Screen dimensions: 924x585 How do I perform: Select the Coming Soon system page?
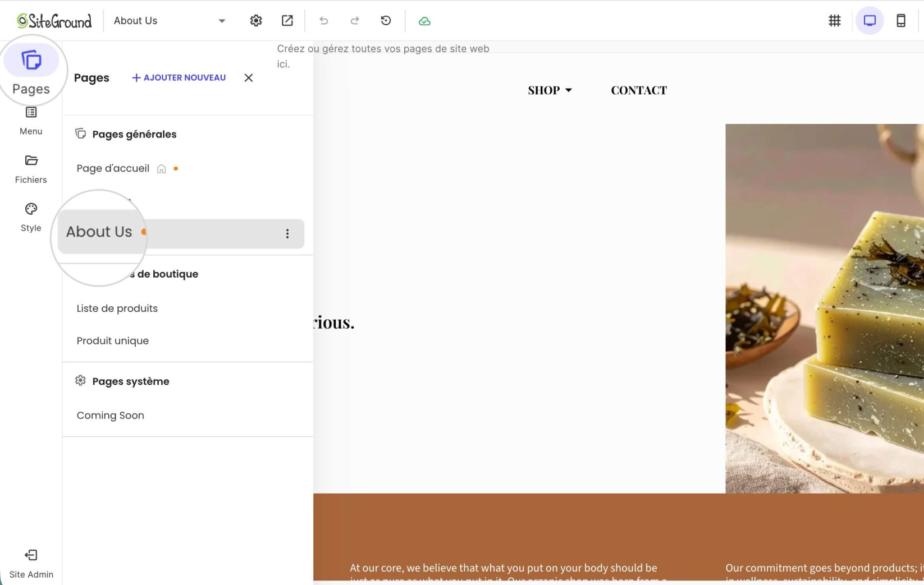coord(111,415)
